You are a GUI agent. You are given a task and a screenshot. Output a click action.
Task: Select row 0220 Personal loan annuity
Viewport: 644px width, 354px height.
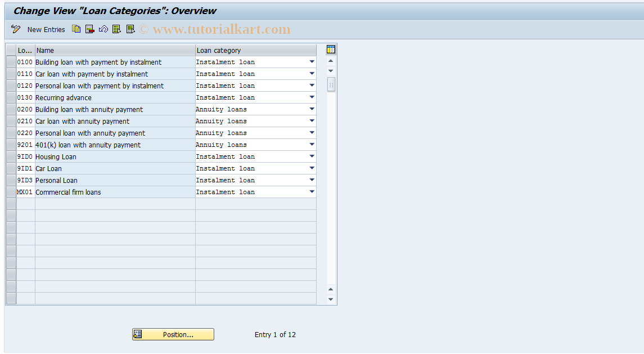click(x=11, y=133)
